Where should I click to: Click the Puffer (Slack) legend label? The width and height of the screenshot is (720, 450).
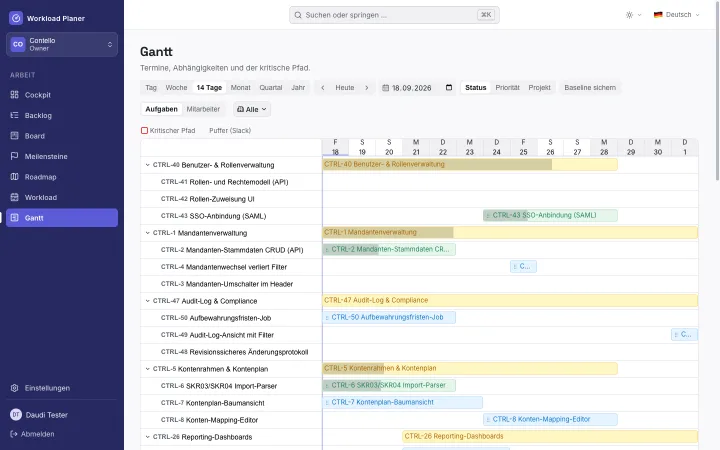tap(230, 130)
